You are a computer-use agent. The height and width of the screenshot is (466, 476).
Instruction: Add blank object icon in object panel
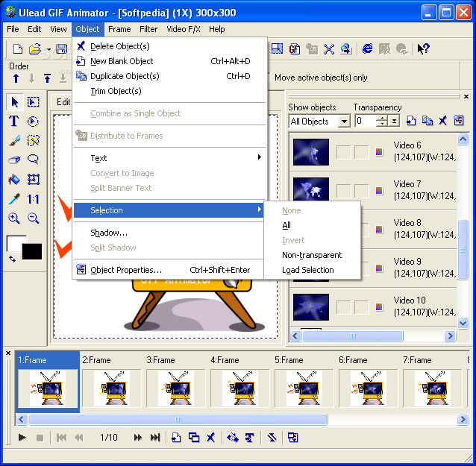pos(411,121)
